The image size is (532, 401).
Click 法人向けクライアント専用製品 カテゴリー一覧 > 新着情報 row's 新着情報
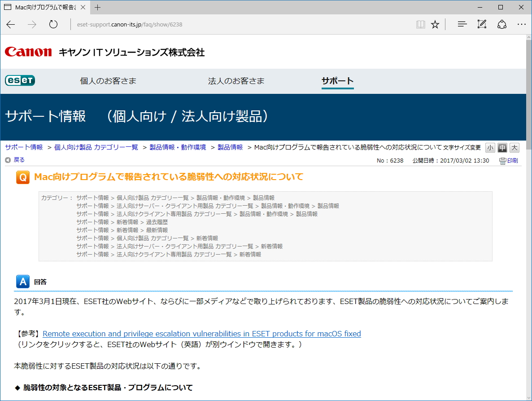coord(250,255)
